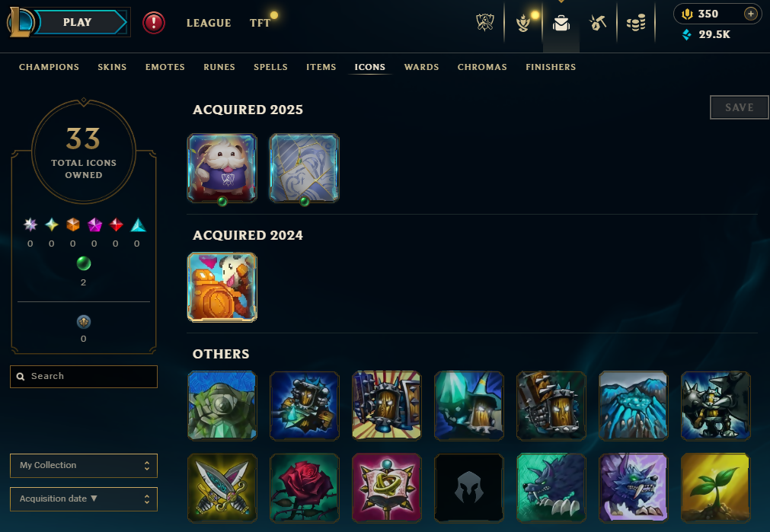The width and height of the screenshot is (770, 532).
Task: Filter by the orange cube rarity gem
Action: coord(72,225)
